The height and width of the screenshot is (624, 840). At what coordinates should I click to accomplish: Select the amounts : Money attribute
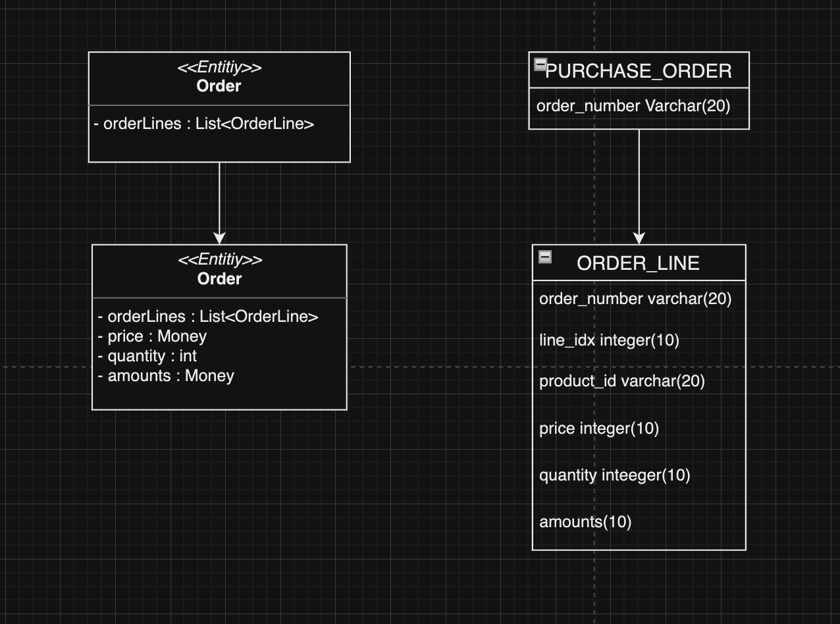(x=166, y=376)
